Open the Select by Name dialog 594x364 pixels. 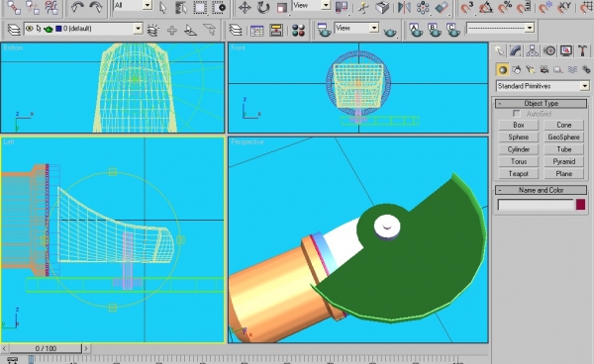click(181, 7)
